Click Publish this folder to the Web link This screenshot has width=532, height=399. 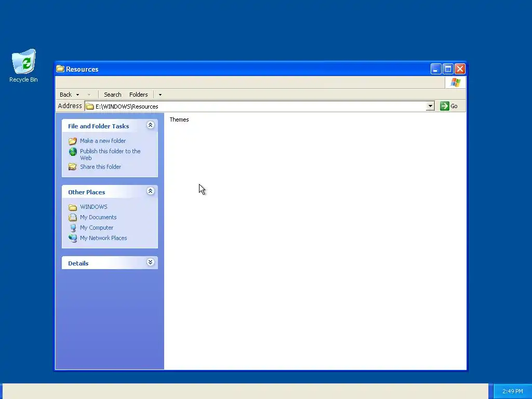(110, 154)
